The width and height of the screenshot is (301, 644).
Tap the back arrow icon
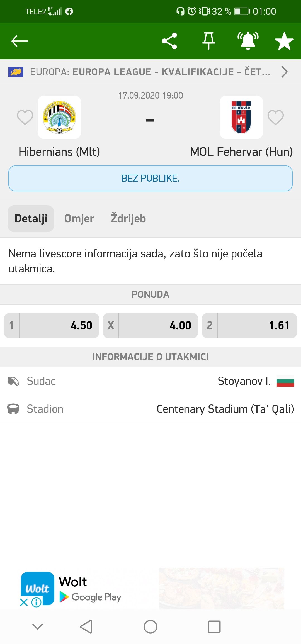(20, 41)
